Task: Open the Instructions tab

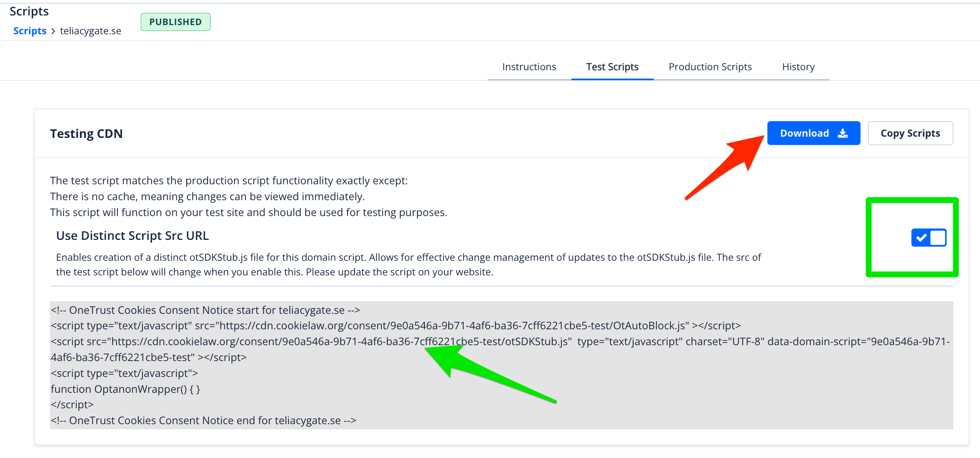Action: coord(529,67)
